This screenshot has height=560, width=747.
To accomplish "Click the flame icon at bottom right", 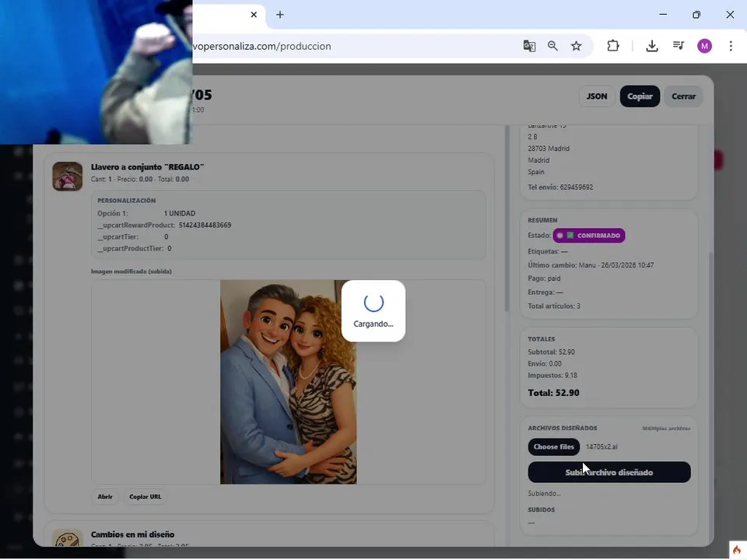I will pyautogui.click(x=737, y=550).
